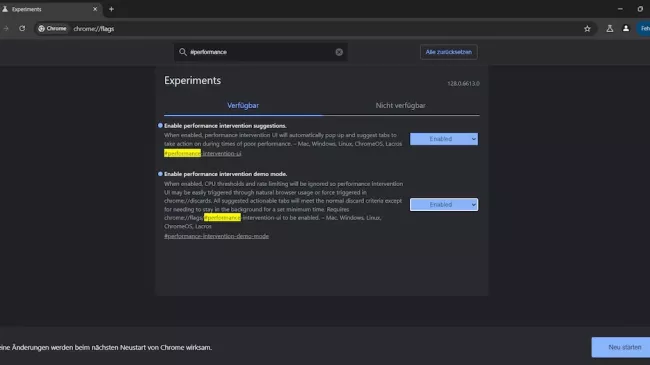Open dropdown for performance intervention suggestions

click(x=444, y=139)
